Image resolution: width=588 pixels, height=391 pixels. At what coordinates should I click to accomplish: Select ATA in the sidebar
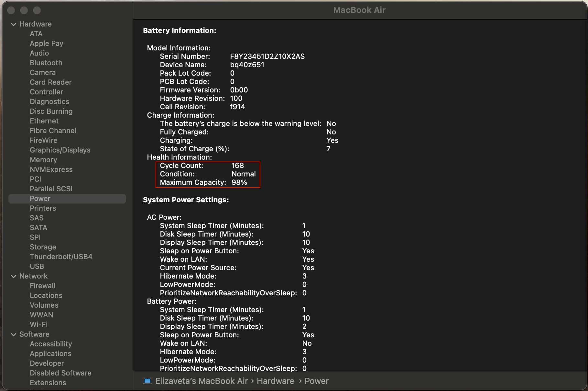click(x=36, y=34)
